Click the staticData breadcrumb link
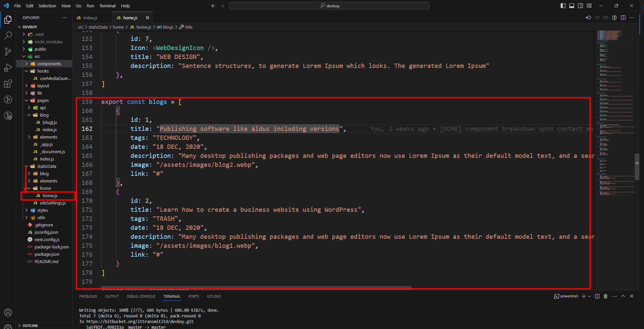 coord(98,27)
